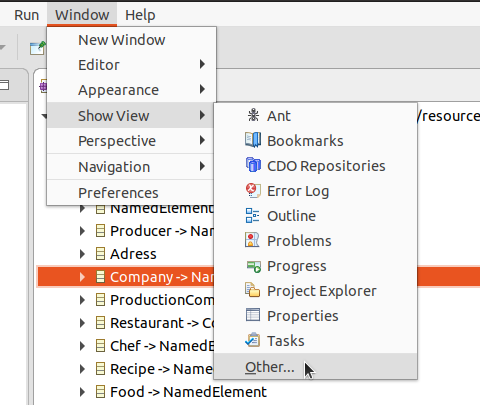Show the Tasks view
This screenshot has width=480, height=405.
316,341
